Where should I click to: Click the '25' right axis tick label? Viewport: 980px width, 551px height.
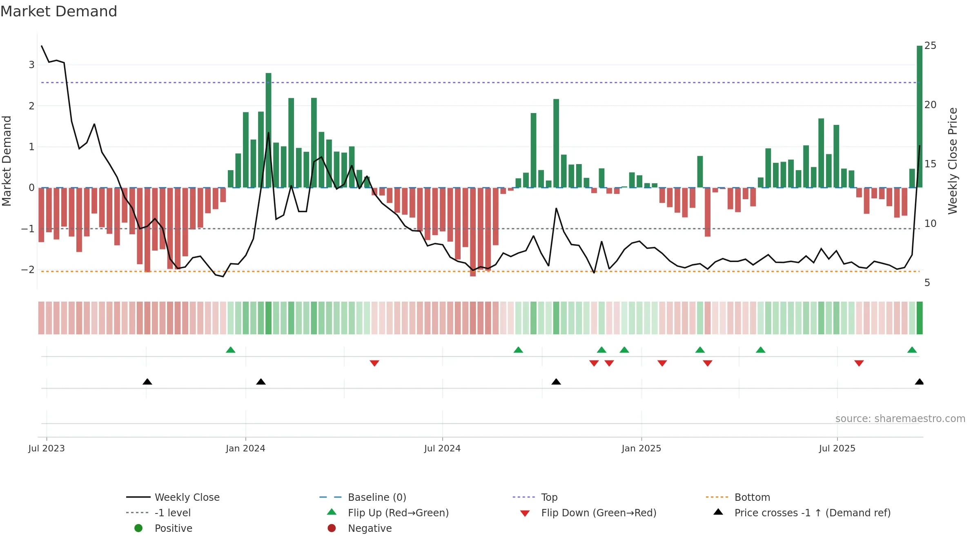[930, 46]
